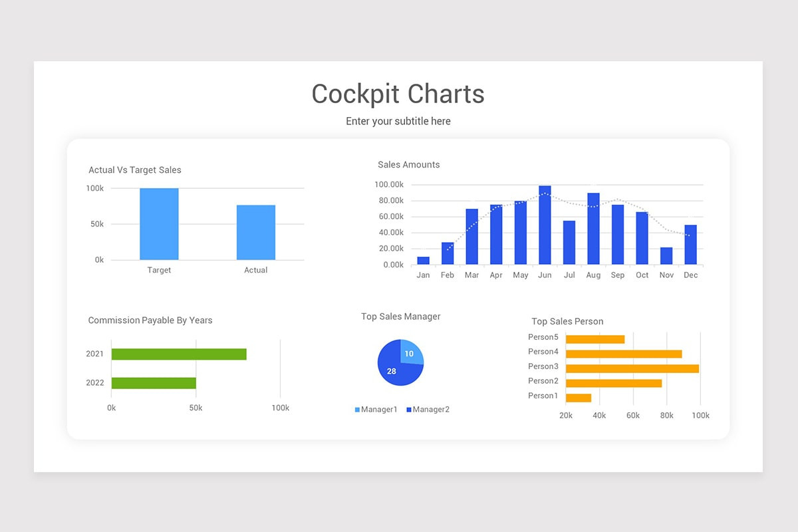The height and width of the screenshot is (532, 798).
Task: Select the Cockpit Charts title
Action: (x=398, y=94)
